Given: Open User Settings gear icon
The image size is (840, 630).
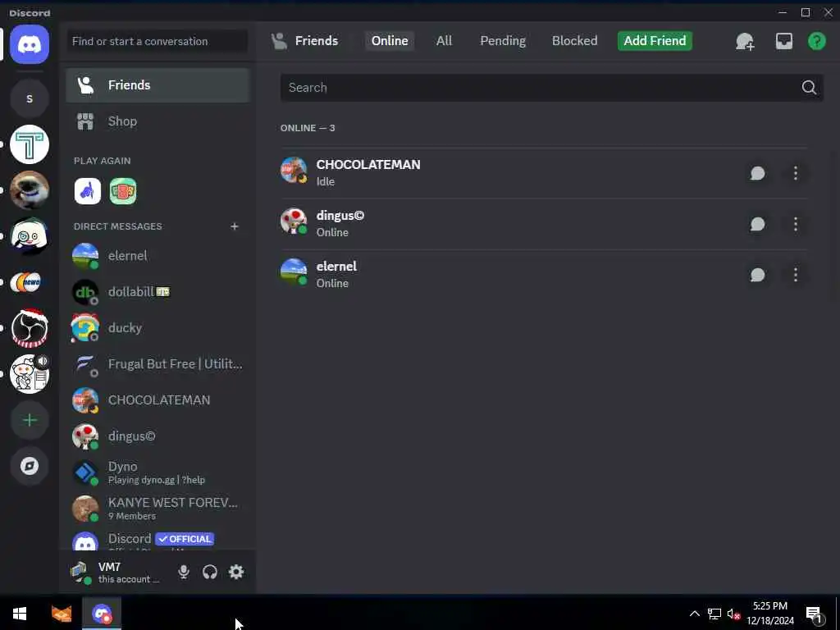Looking at the screenshot, I should (x=236, y=572).
